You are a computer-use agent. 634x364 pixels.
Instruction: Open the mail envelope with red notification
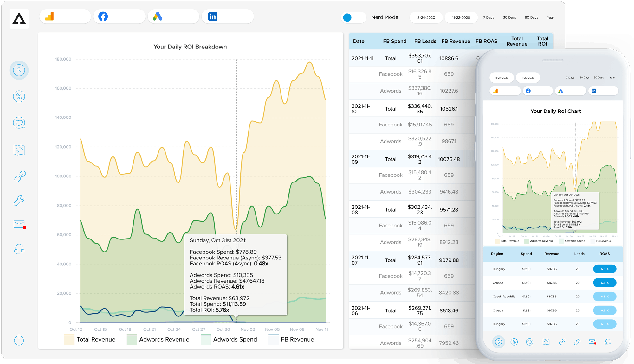[x=19, y=224]
